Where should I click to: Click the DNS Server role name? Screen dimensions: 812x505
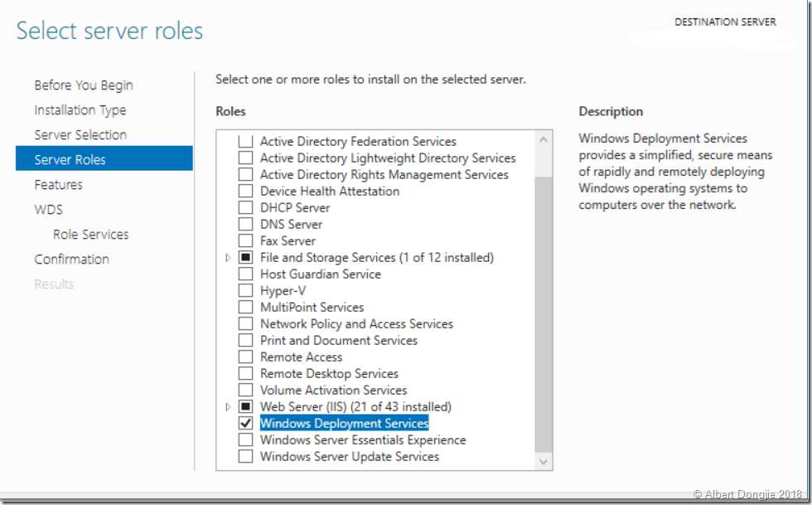pyautogui.click(x=291, y=224)
